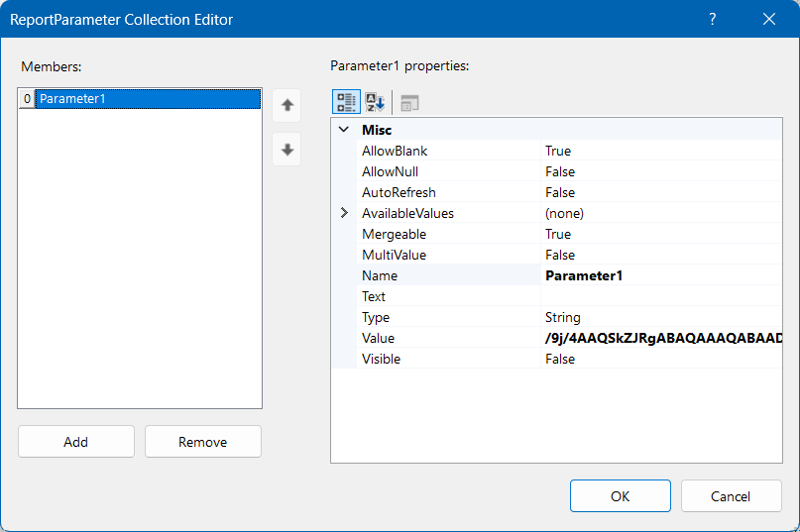Viewport: 800px width, 532px height.
Task: Expand the AvailableValues property
Action: [344, 213]
